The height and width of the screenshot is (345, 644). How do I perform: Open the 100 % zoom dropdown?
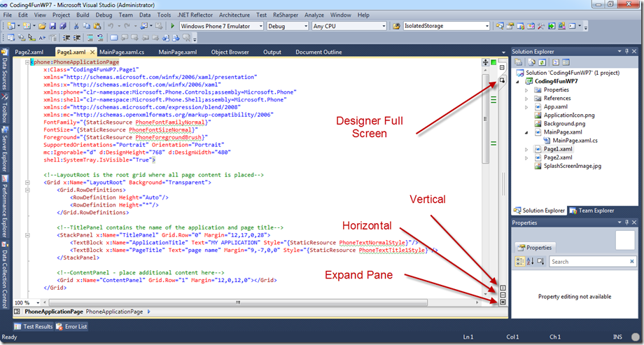(x=38, y=303)
